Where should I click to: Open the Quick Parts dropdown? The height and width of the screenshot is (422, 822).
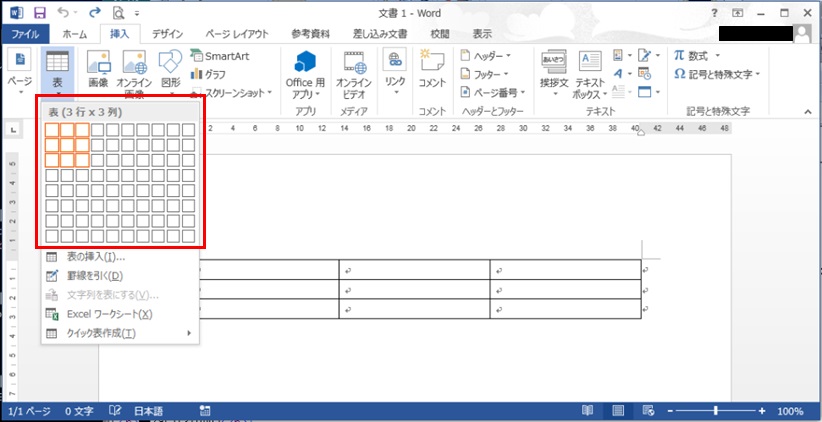622,56
